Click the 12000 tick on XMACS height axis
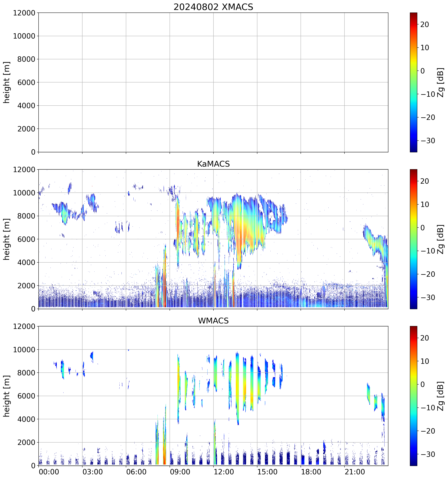The width and height of the screenshot is (448, 479). coord(24,13)
